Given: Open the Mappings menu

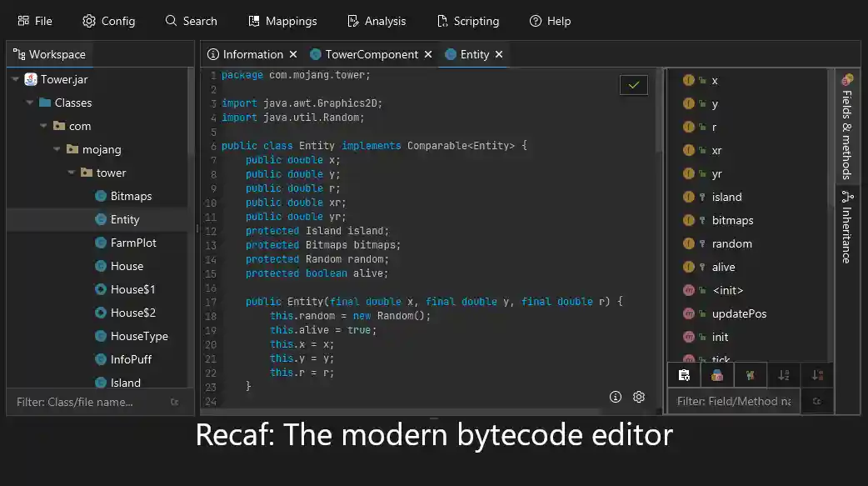Looking at the screenshot, I should pyautogui.click(x=282, y=21).
